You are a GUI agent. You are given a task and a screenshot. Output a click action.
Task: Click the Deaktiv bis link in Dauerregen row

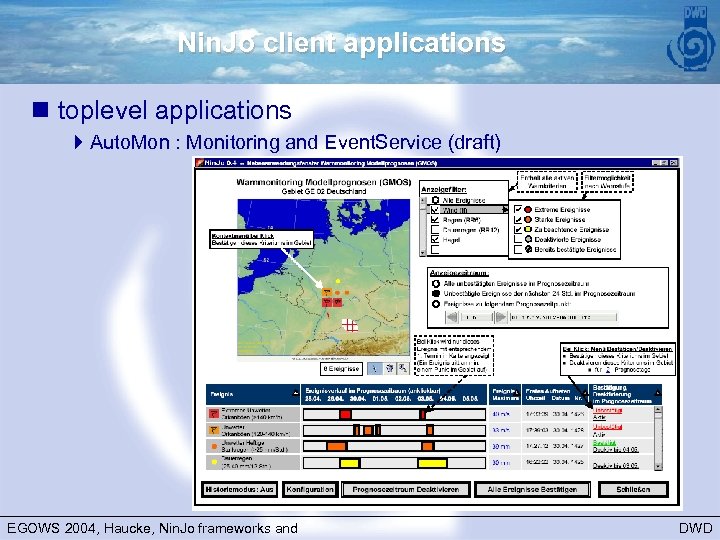click(615, 466)
